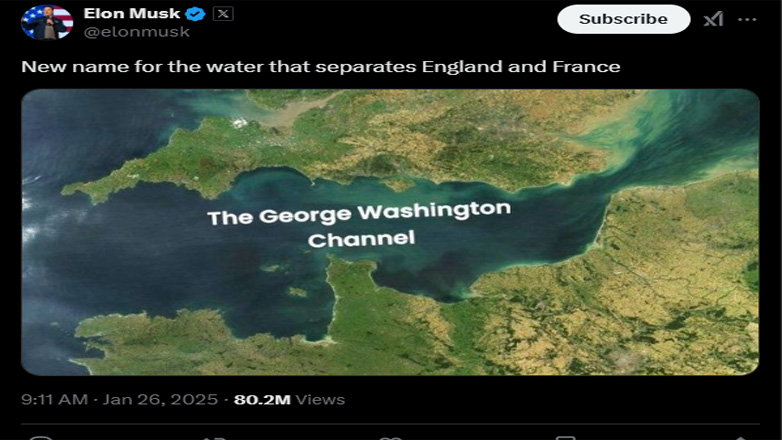The image size is (782, 440).
Task: Like the post with the heart icon
Action: point(390,437)
